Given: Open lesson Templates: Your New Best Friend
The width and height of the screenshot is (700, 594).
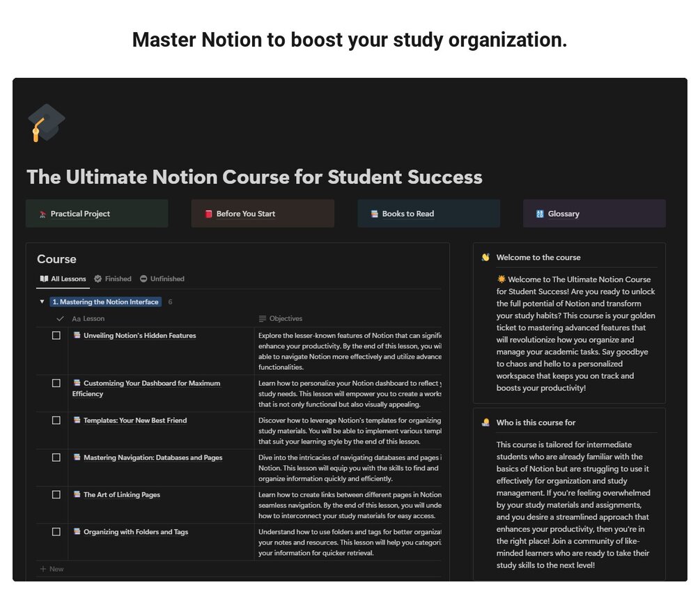Looking at the screenshot, I should [135, 421].
